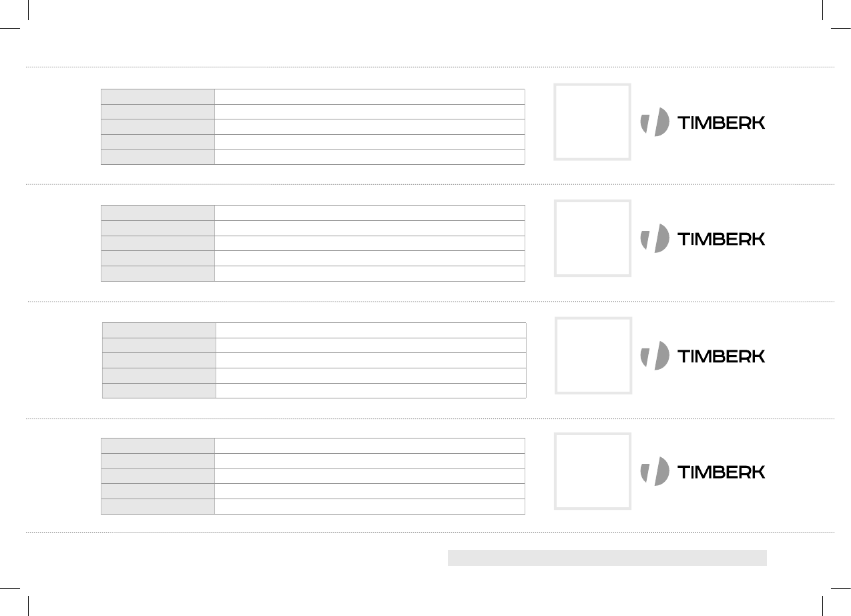Select the empty stamp box on the first coupon

[x=592, y=121]
